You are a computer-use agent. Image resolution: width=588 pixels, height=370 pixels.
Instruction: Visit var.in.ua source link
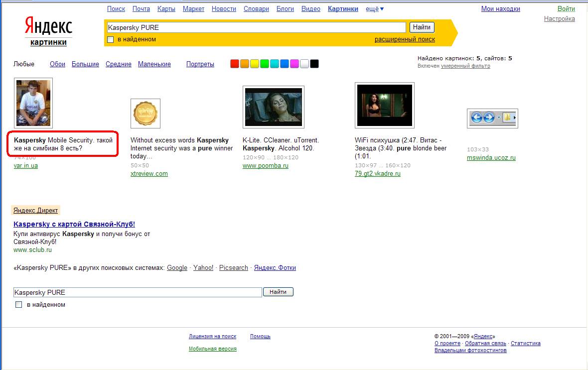tap(25, 166)
